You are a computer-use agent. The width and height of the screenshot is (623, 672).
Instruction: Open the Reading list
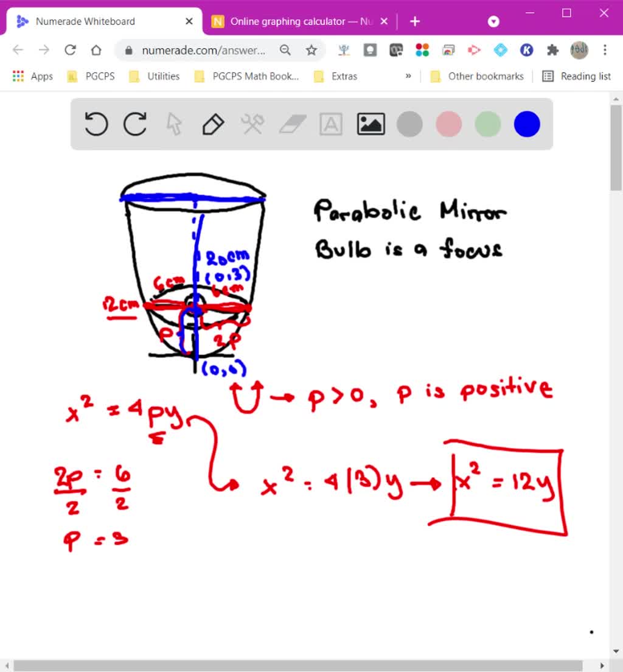pos(577,76)
